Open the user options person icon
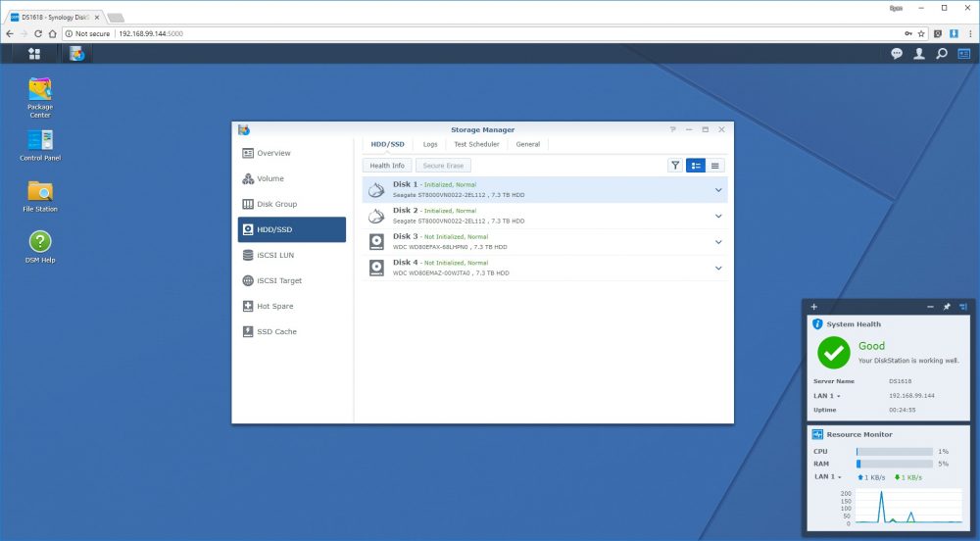Screen dimensions: 980x541 (919, 54)
